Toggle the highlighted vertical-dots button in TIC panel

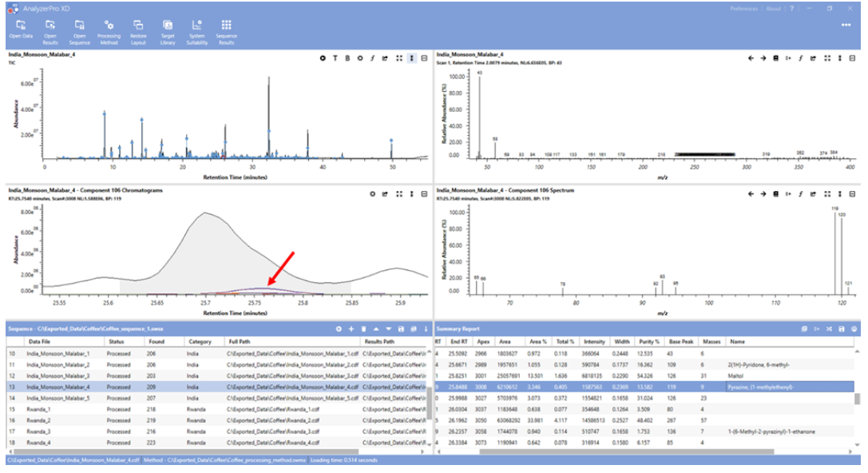point(411,58)
